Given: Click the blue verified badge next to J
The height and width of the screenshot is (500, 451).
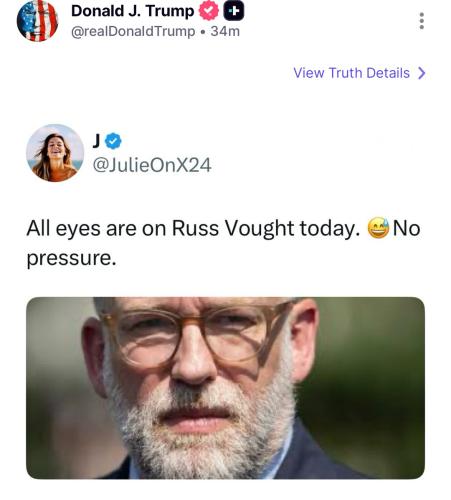Looking at the screenshot, I should (113, 141).
